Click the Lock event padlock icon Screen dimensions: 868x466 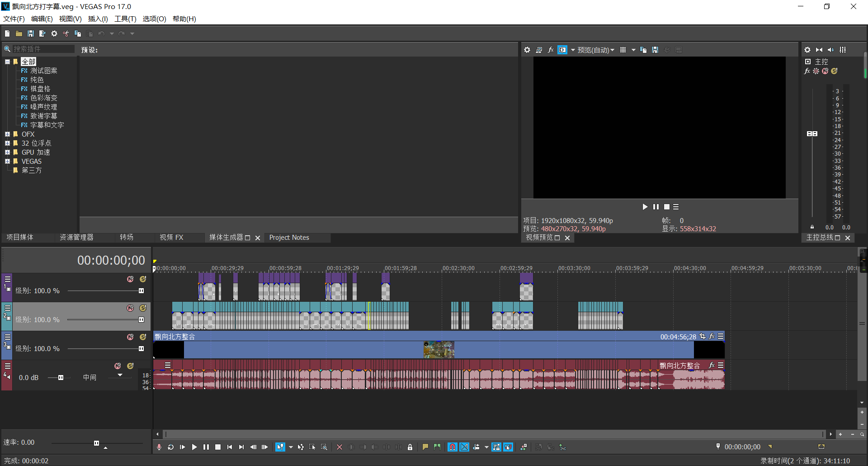point(410,447)
